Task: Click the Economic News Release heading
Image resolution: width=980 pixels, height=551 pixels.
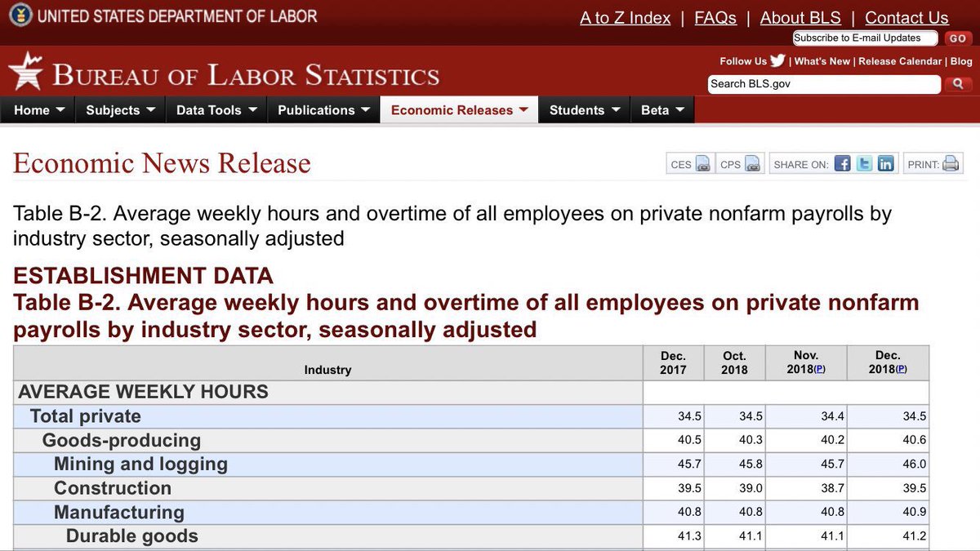Action: pyautogui.click(x=162, y=163)
